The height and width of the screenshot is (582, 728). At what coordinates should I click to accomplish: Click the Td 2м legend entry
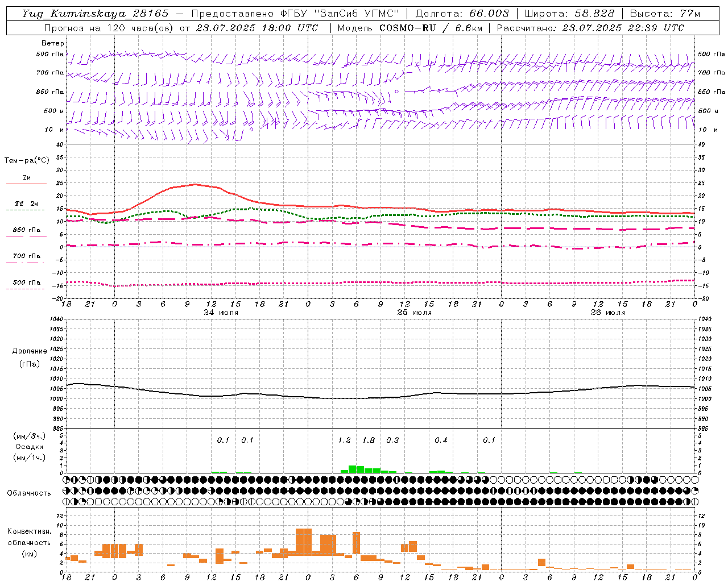pos(27,203)
